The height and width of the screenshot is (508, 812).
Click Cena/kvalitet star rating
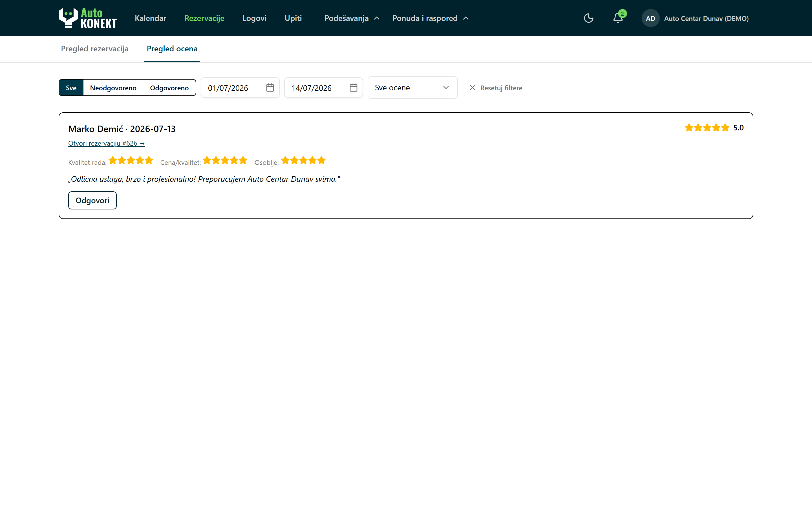[225, 161]
